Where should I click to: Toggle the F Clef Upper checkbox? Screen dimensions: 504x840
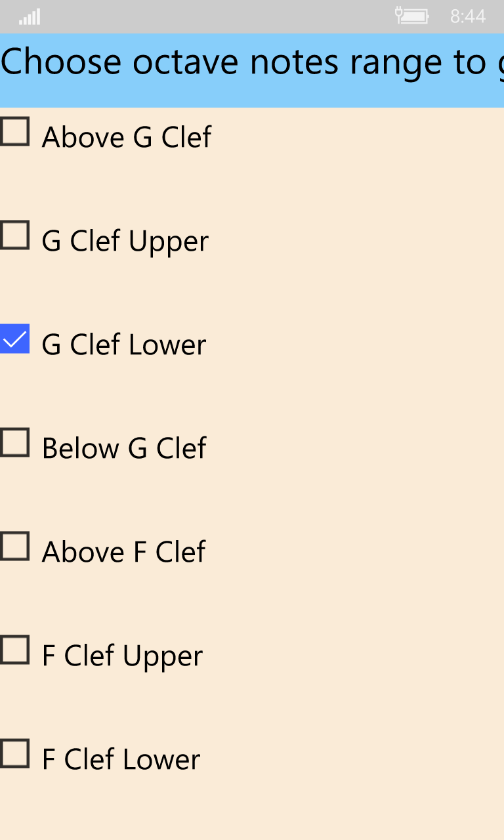click(14, 650)
